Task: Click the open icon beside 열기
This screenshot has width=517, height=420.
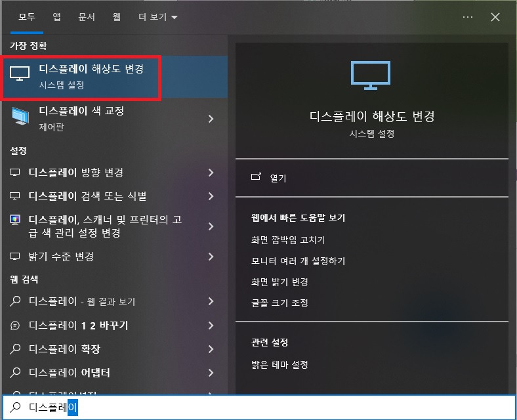Action: tap(256, 177)
